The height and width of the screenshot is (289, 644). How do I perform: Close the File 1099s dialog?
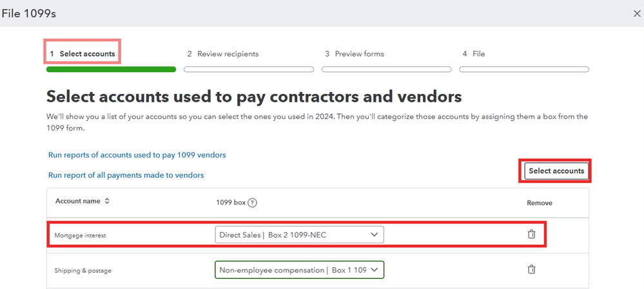click(x=636, y=14)
